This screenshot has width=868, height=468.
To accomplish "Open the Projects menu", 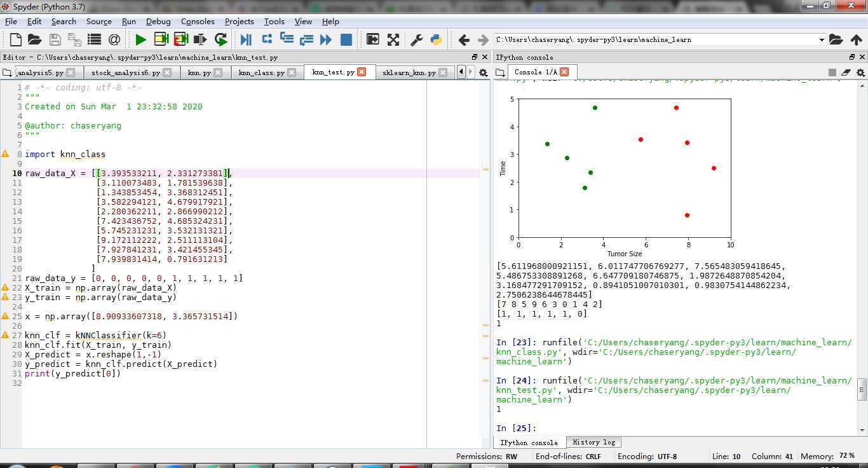I will pyautogui.click(x=240, y=21).
